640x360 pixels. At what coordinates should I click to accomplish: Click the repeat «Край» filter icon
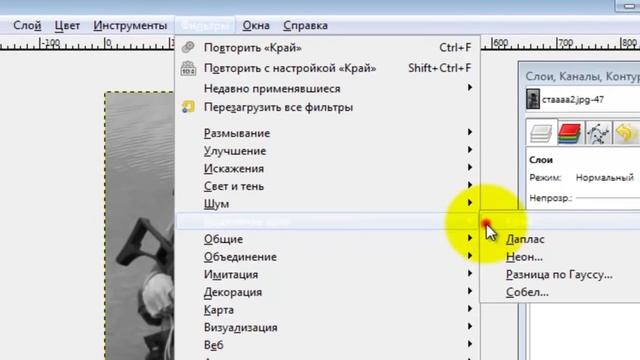[x=188, y=47]
